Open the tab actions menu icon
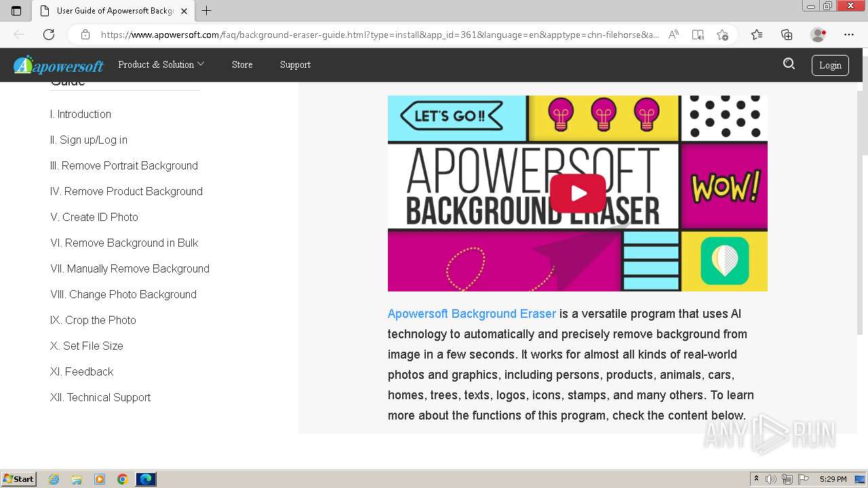The image size is (868, 488). (x=16, y=11)
